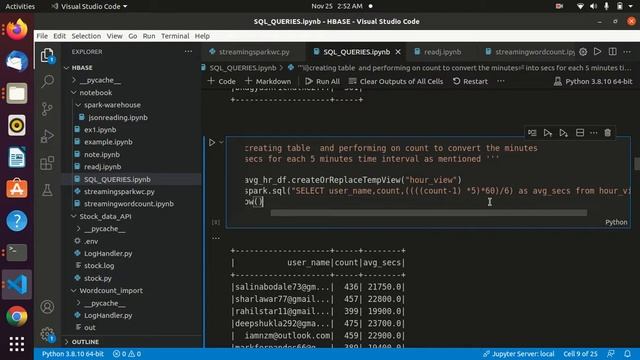Open Files manager from the dock
The height and width of the screenshot is (360, 640).
point(17,93)
